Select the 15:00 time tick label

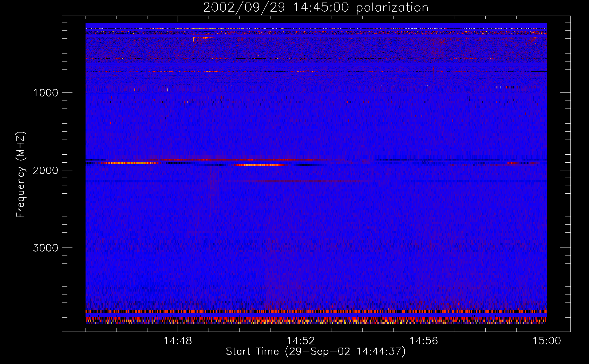547,341
